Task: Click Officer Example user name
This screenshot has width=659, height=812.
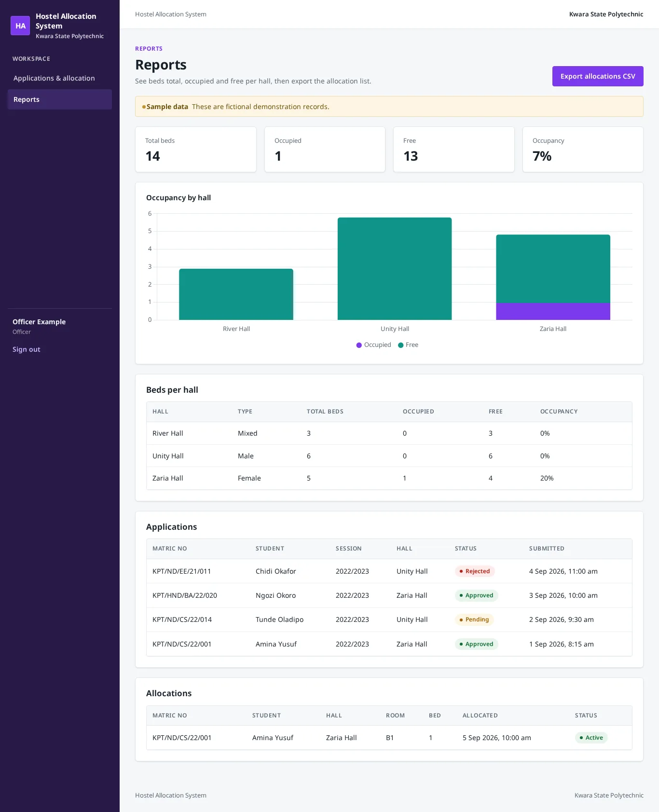Action: [39, 322]
